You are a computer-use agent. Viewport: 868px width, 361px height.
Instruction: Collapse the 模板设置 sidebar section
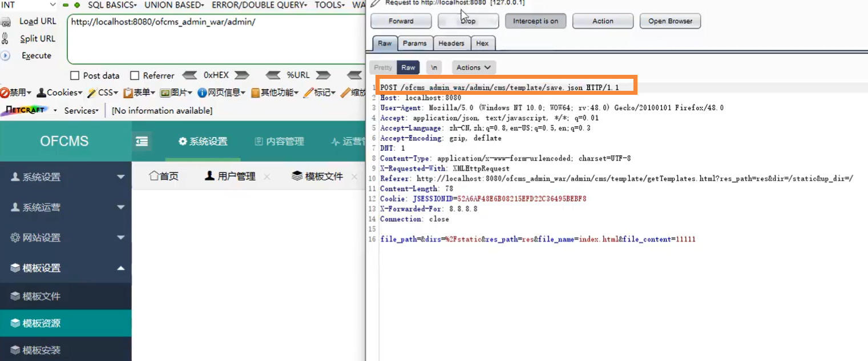[x=66, y=268]
